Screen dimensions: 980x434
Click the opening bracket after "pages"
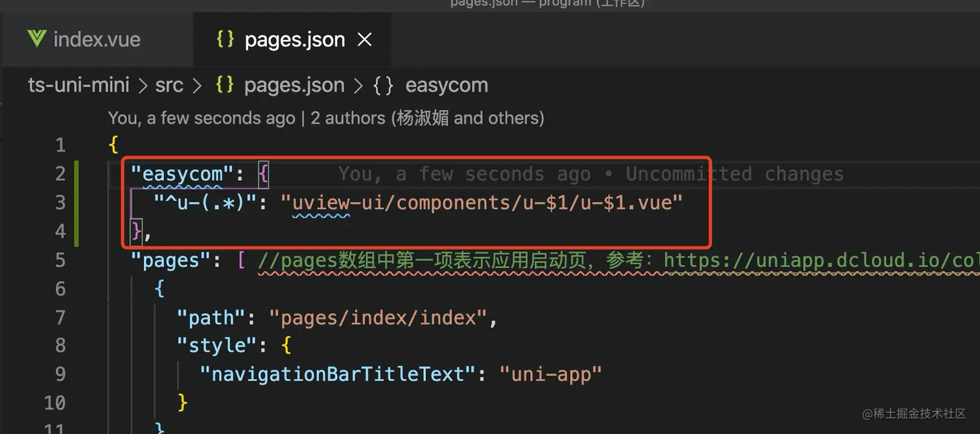240,260
